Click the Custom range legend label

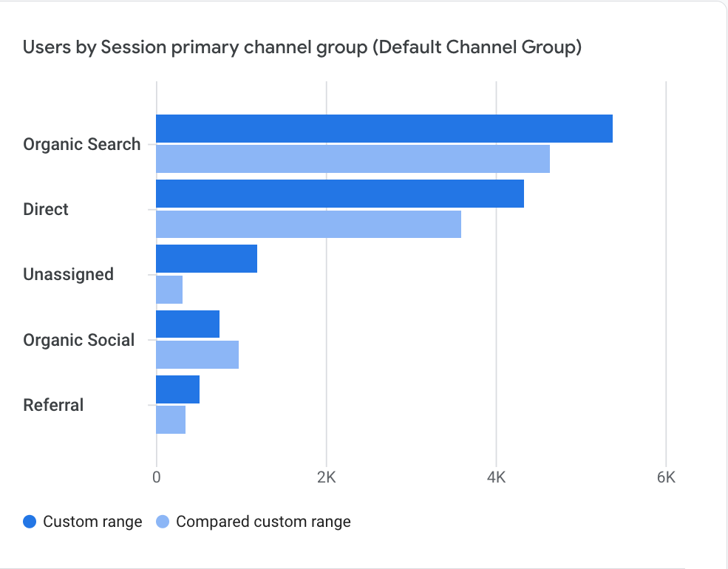[92, 522]
